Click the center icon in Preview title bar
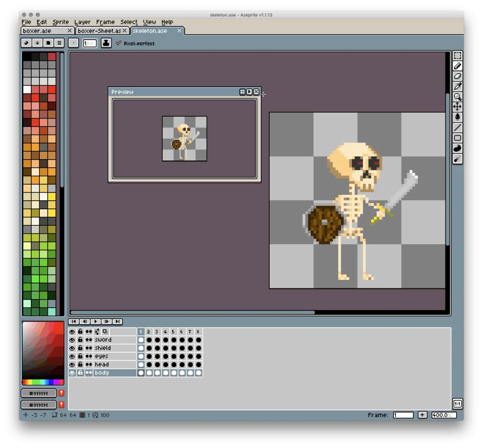 point(242,92)
